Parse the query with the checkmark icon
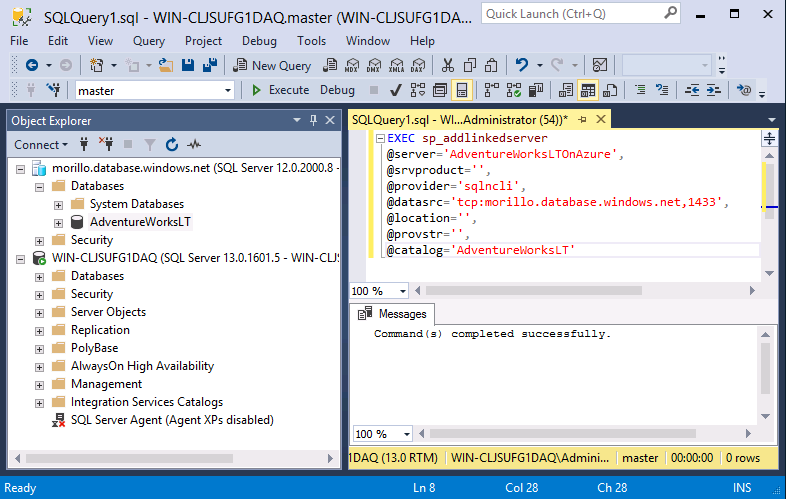 [x=396, y=90]
